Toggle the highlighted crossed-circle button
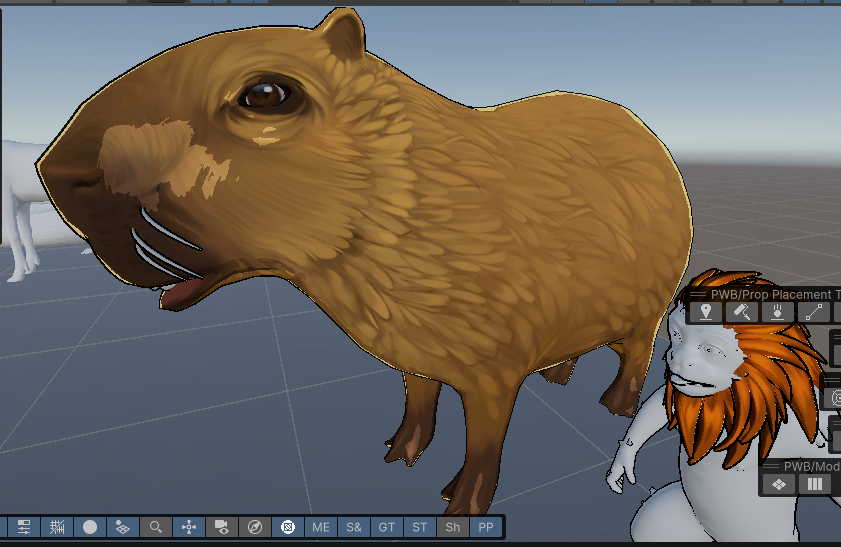This screenshot has width=841, height=547. pyautogui.click(x=288, y=527)
